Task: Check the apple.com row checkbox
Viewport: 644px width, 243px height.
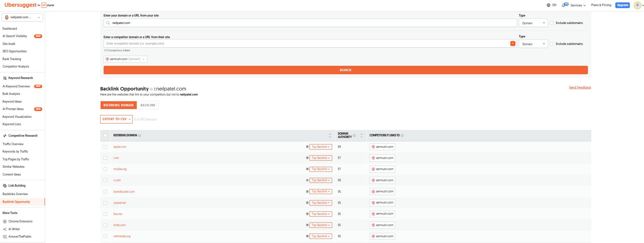Action: click(105, 147)
